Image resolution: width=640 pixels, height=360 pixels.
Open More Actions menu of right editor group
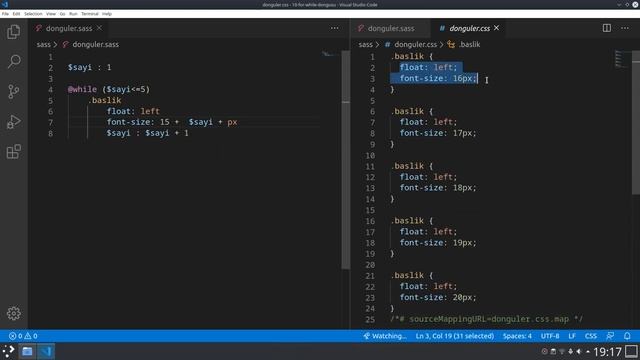point(625,28)
